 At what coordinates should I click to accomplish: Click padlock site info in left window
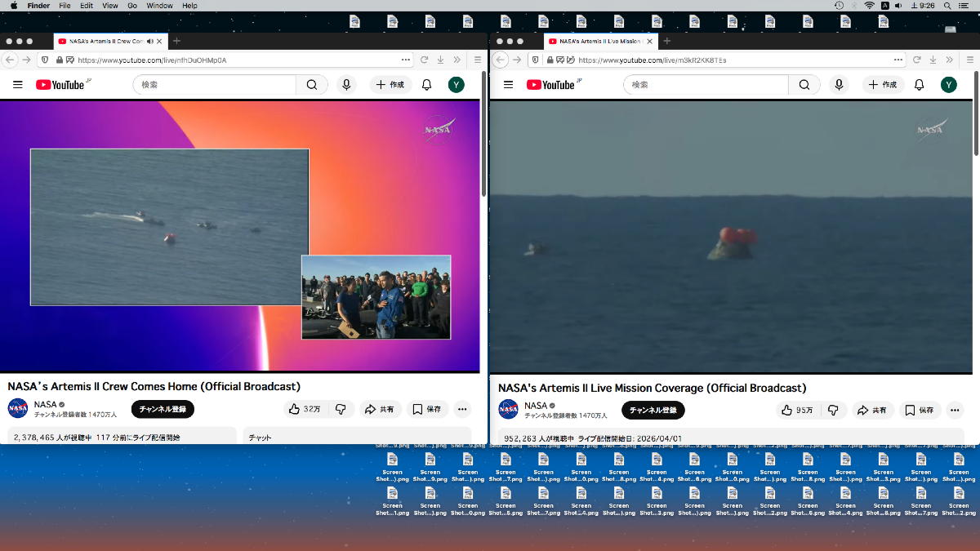point(60,60)
